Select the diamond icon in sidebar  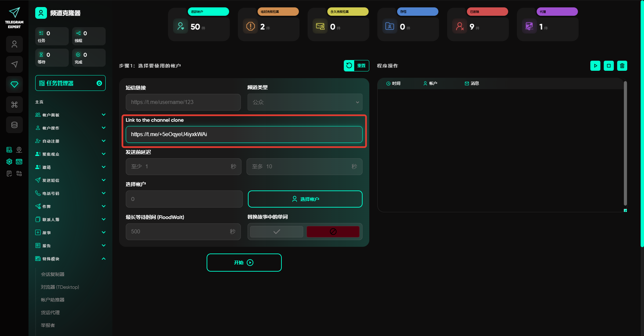pyautogui.click(x=14, y=85)
